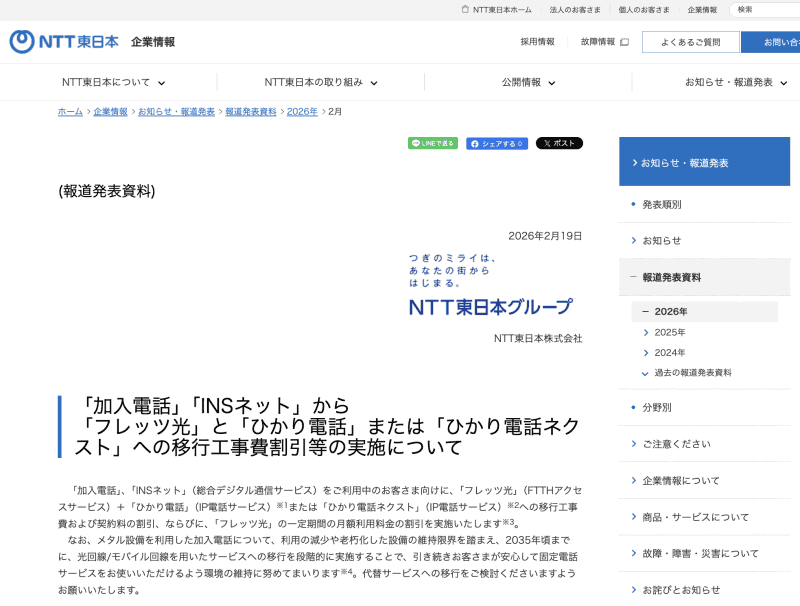
Task: Click the X ポスト share button
Action: 559,143
